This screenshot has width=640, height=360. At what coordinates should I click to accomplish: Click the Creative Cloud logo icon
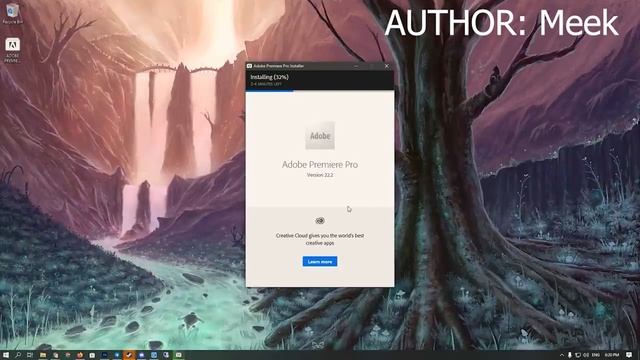coord(320,221)
